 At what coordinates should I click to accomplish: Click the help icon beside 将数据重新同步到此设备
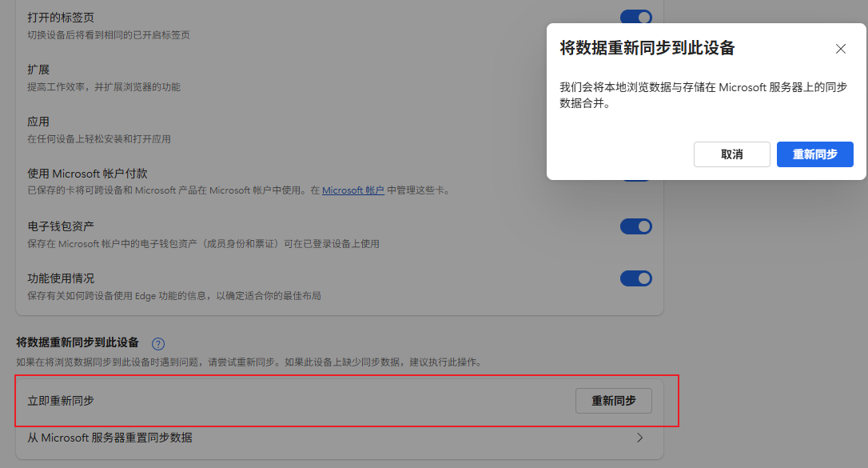click(x=157, y=343)
